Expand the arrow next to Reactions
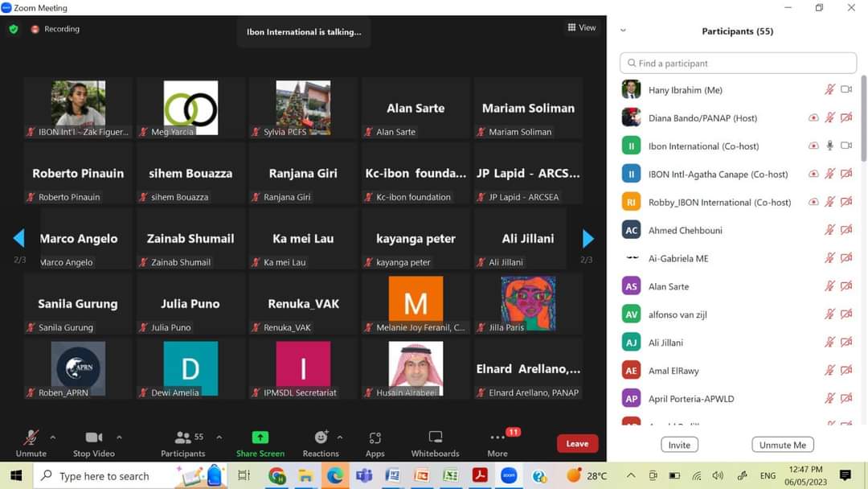 (x=340, y=438)
